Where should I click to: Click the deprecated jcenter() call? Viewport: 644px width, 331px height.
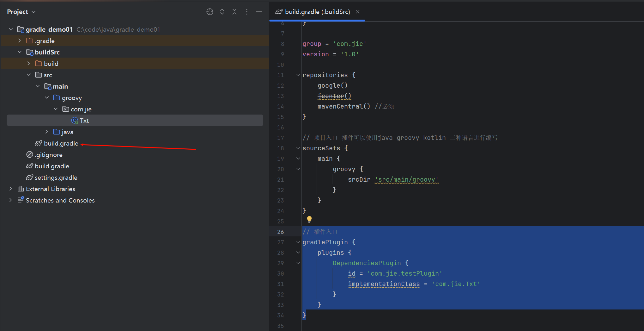click(334, 96)
